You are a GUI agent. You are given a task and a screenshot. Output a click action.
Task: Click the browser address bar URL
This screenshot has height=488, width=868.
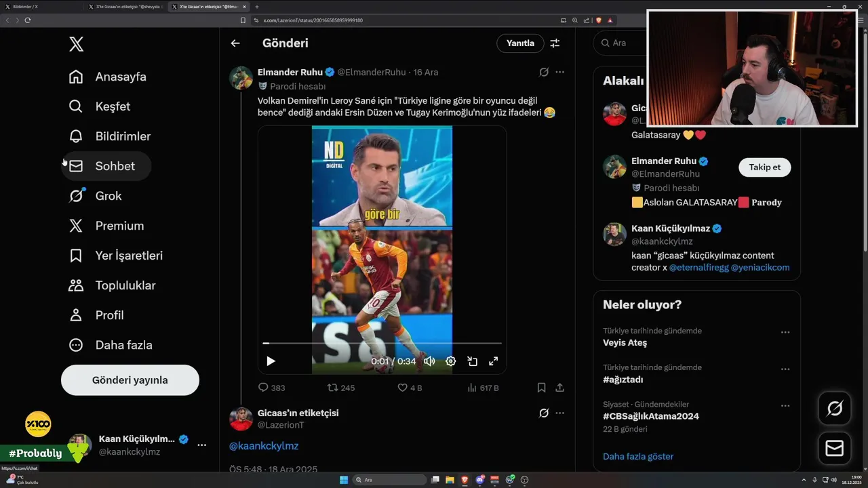tap(313, 20)
